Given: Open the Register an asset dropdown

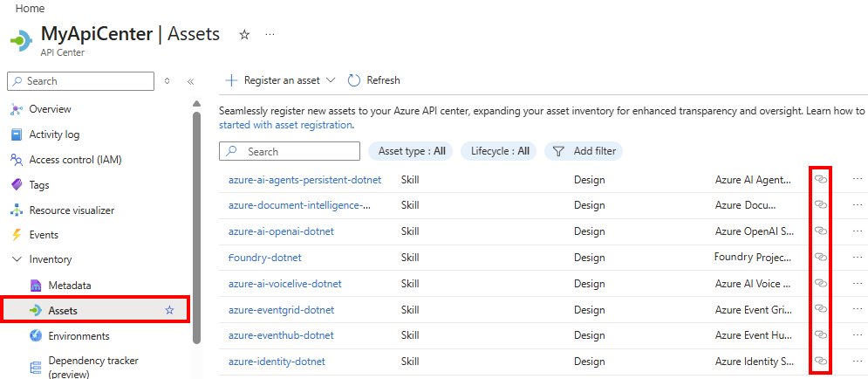Looking at the screenshot, I should [280, 80].
